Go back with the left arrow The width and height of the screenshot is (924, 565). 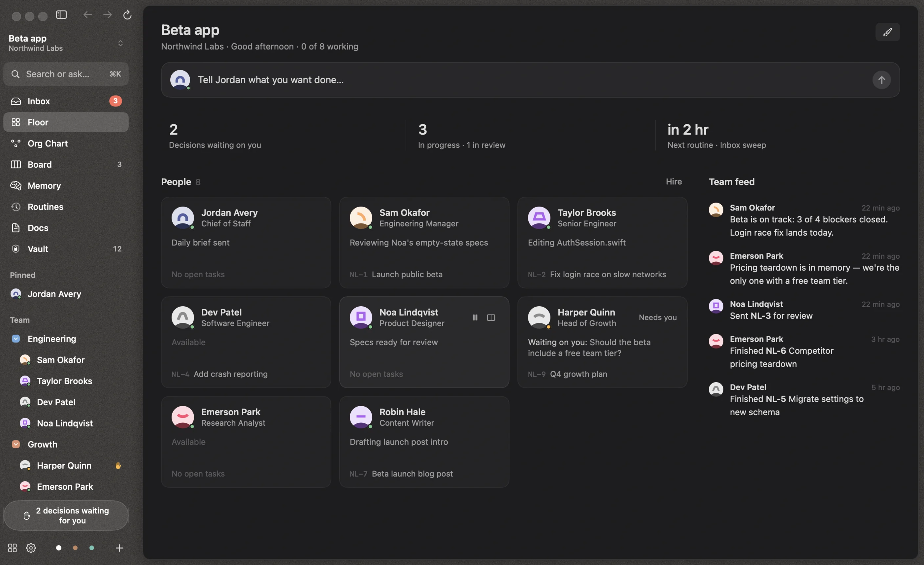coord(87,15)
